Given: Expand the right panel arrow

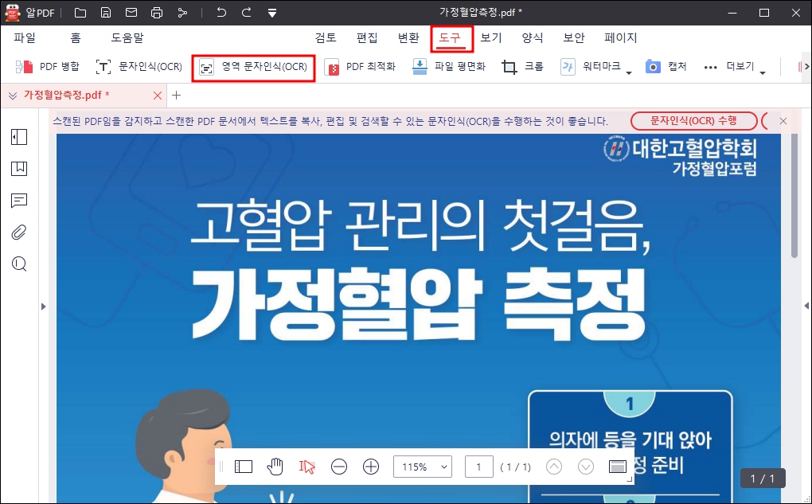Looking at the screenshot, I should pos(806,306).
